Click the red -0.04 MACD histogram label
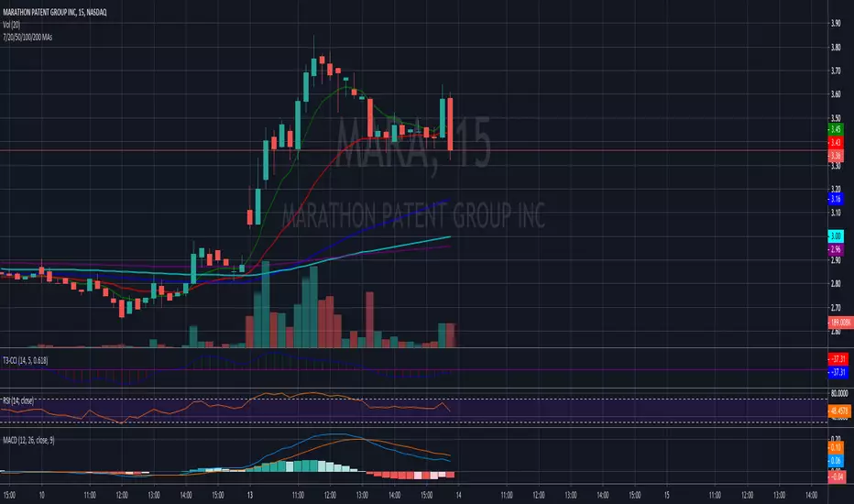The image size is (854, 504). [837, 477]
